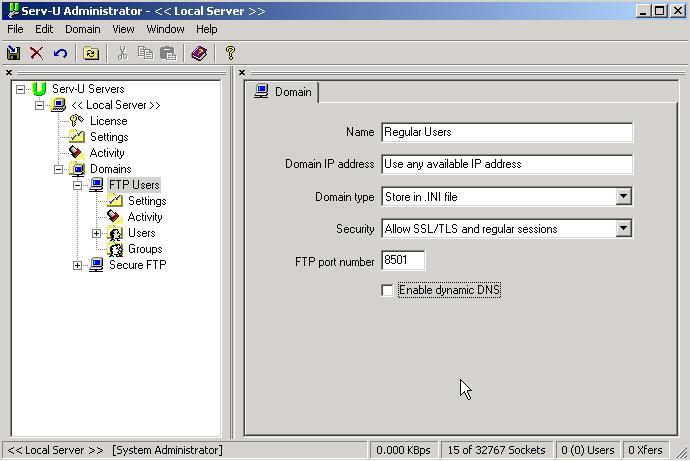Click the server Activity icon

[77, 153]
